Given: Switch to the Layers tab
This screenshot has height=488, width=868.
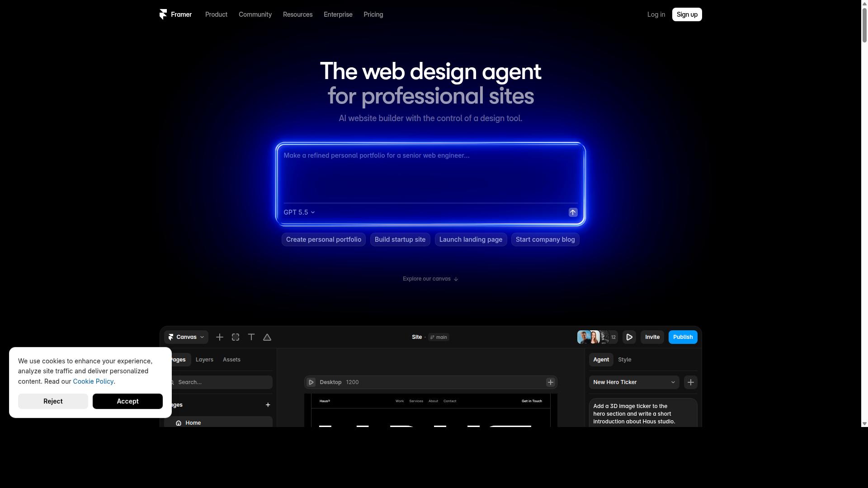Looking at the screenshot, I should click(204, 360).
